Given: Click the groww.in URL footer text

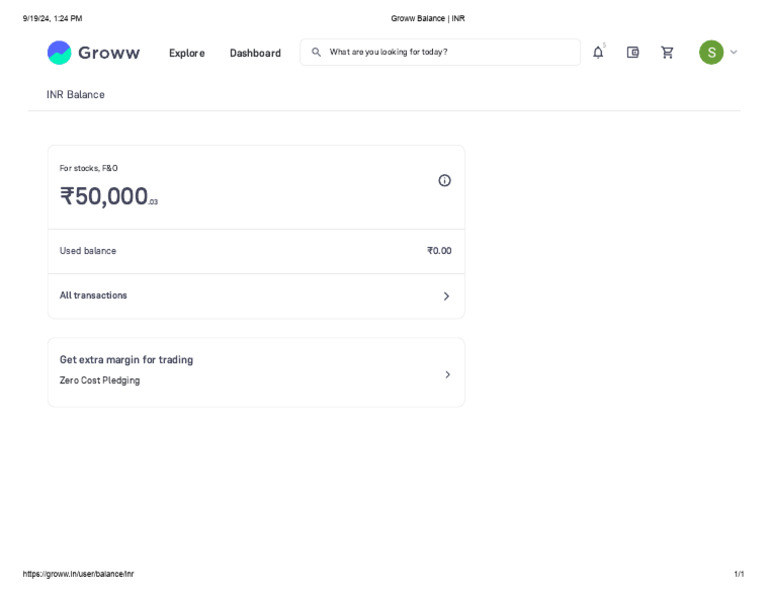Looking at the screenshot, I should tap(78, 574).
